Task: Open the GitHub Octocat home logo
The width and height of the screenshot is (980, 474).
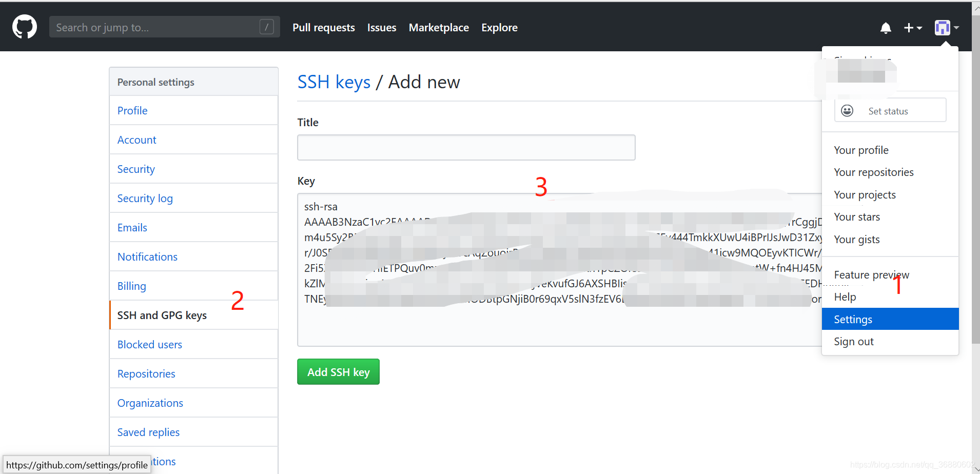Action: (25, 27)
